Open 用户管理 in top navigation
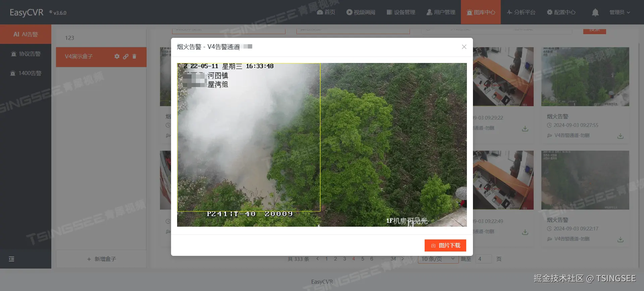Screen dimensions: 644x291 (x=441, y=12)
